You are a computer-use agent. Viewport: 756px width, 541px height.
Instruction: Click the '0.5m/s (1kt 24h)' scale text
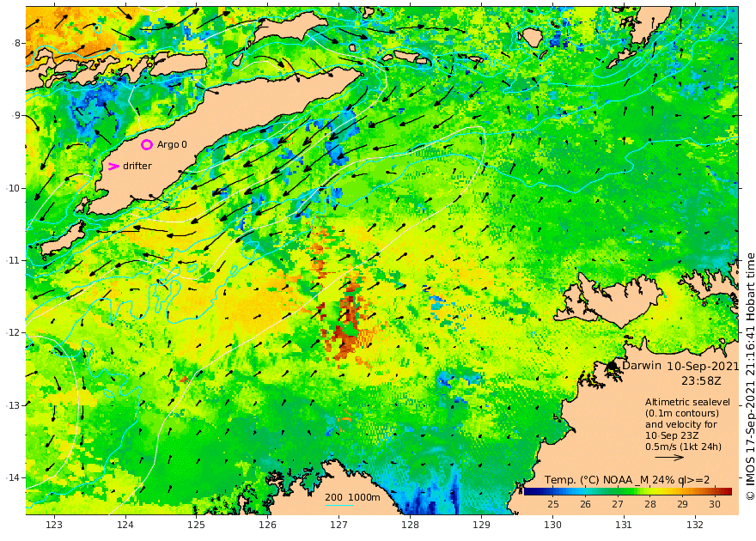click(683, 447)
